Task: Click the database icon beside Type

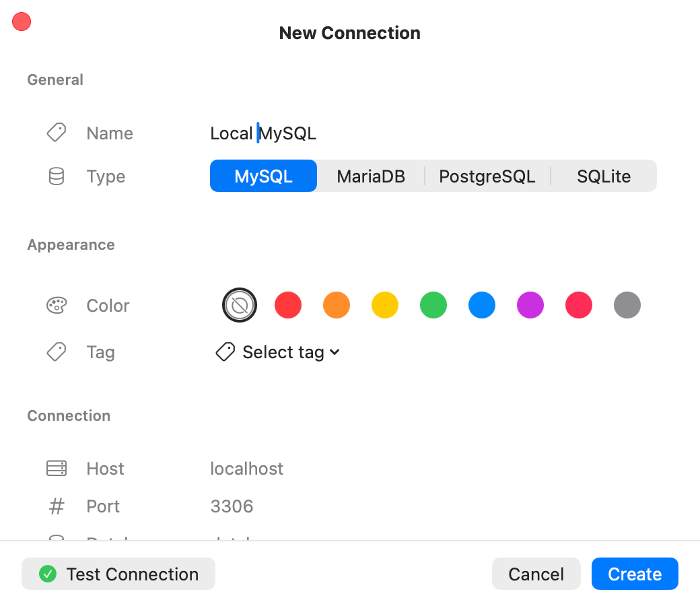Action: [x=57, y=176]
